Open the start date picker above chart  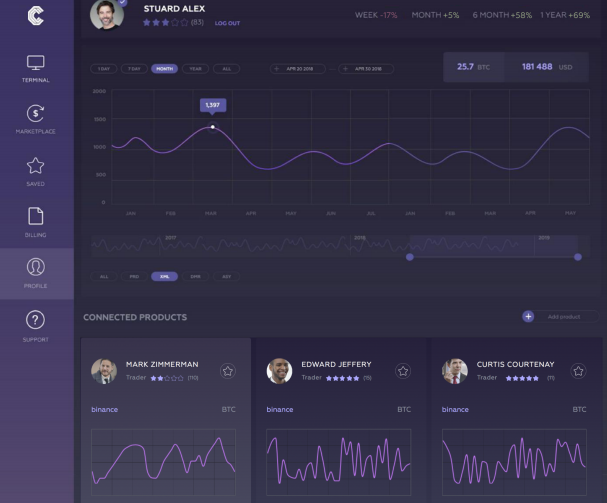(x=300, y=69)
